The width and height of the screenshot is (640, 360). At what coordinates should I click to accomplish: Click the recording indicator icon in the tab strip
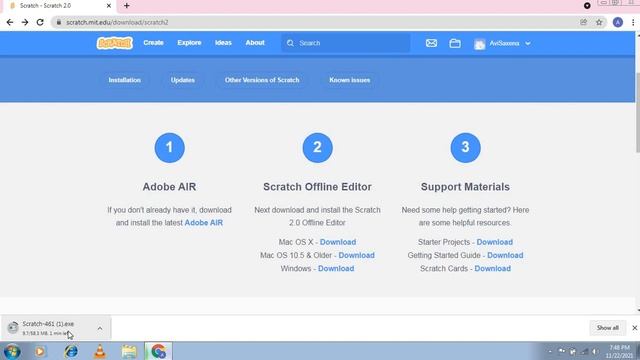(x=587, y=6)
